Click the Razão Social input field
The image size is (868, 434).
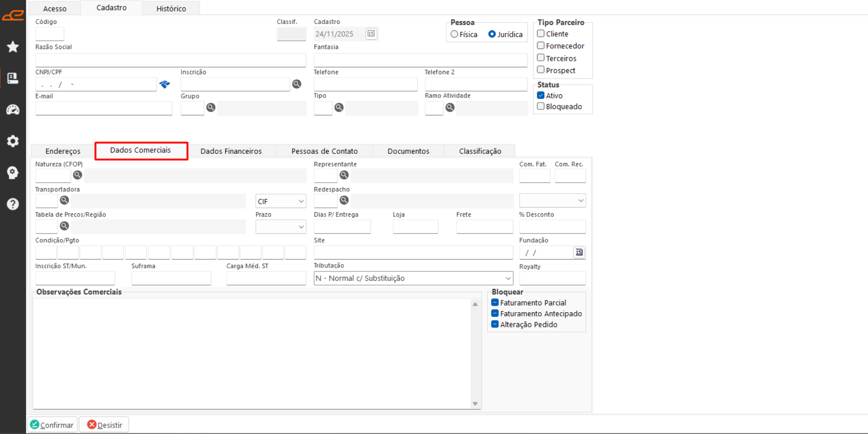pyautogui.click(x=170, y=60)
